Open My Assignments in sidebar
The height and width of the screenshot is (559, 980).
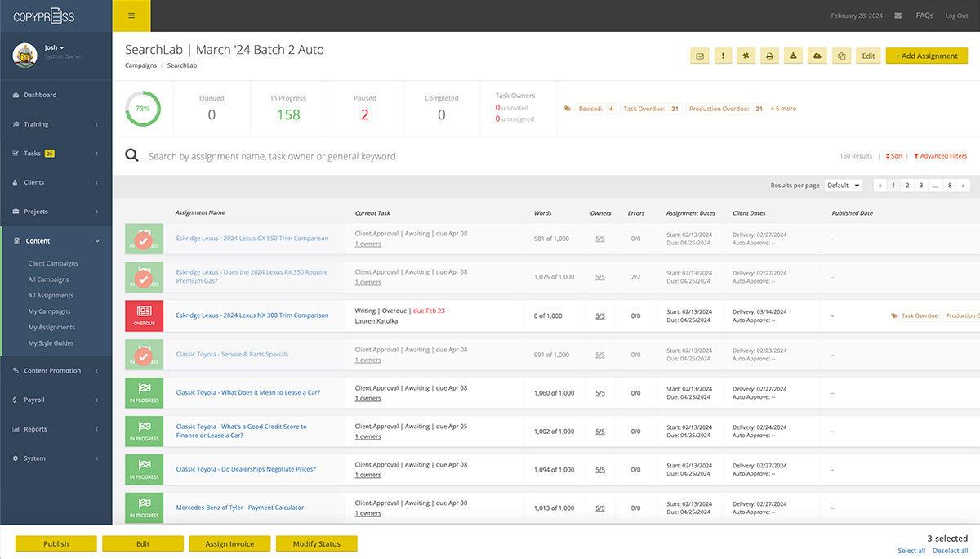click(51, 327)
